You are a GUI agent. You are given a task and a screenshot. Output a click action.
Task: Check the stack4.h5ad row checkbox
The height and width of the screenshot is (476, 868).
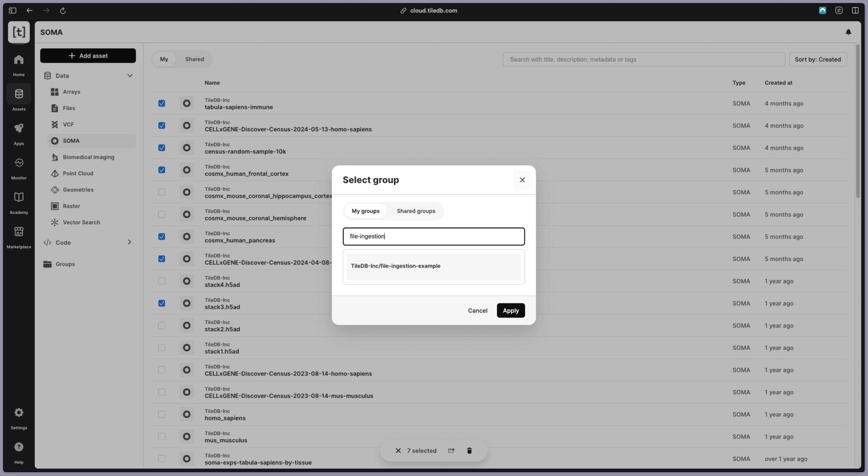tap(161, 281)
